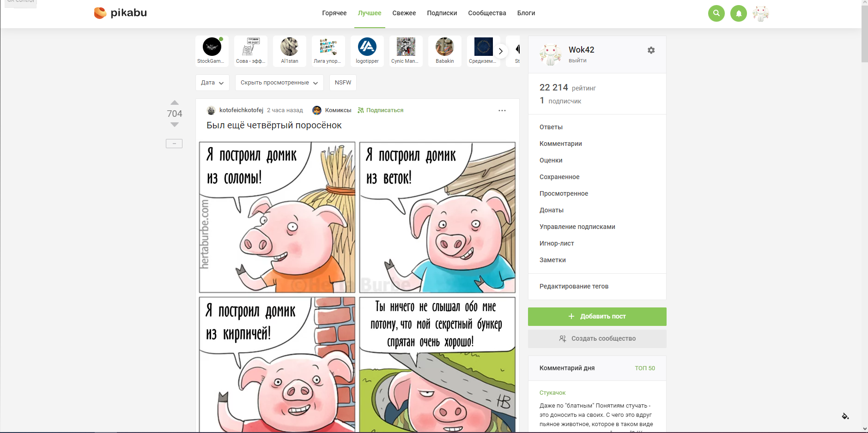Switch to Свежее tab
This screenshot has width=868, height=433.
tap(404, 13)
